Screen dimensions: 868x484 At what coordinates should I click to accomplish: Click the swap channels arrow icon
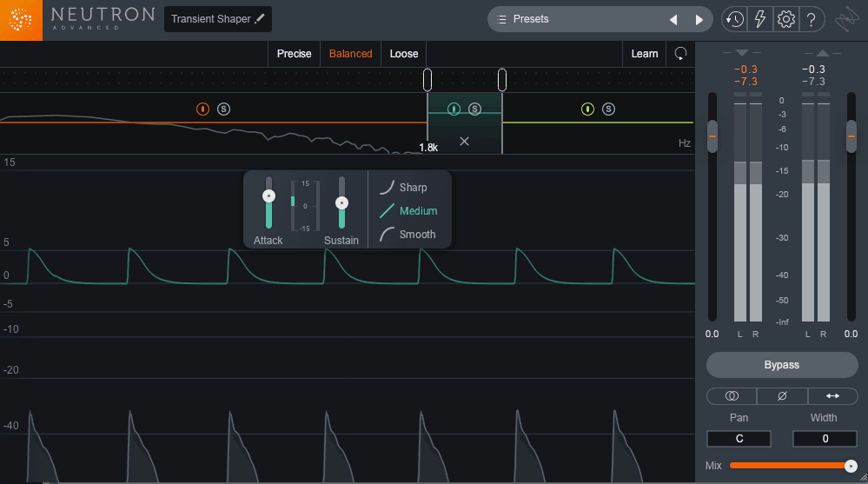pos(832,396)
